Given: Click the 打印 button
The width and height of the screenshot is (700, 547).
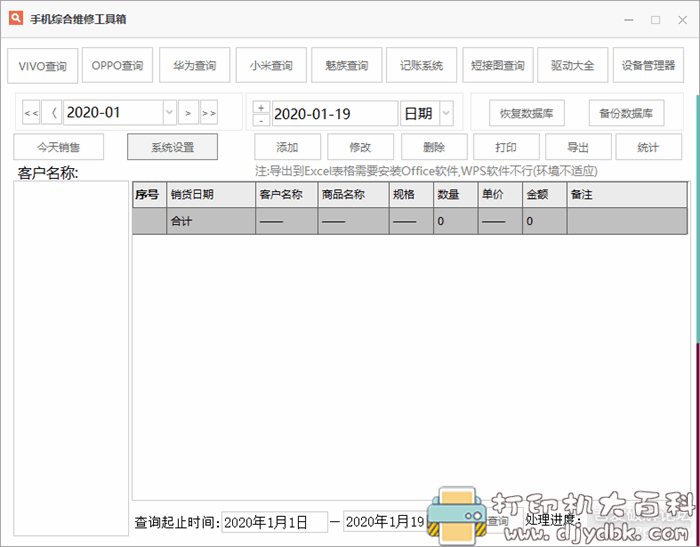Looking at the screenshot, I should tap(506, 147).
